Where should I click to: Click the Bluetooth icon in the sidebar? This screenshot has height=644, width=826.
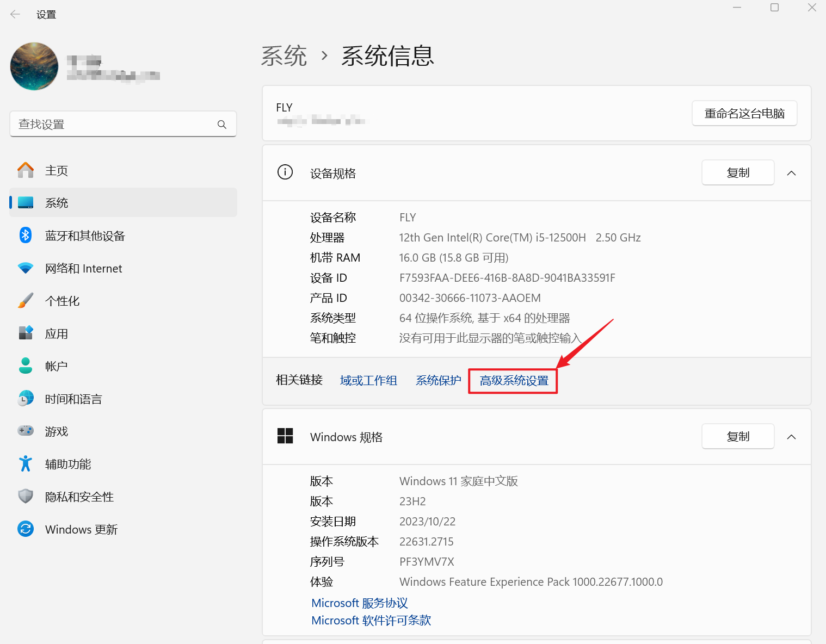(26, 235)
